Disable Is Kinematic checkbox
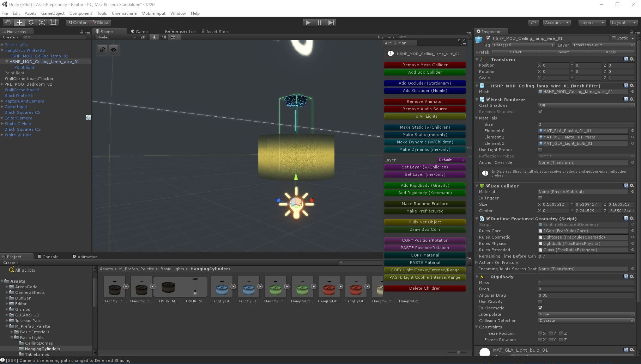Viewport: 641px width, 364px height. click(540, 308)
